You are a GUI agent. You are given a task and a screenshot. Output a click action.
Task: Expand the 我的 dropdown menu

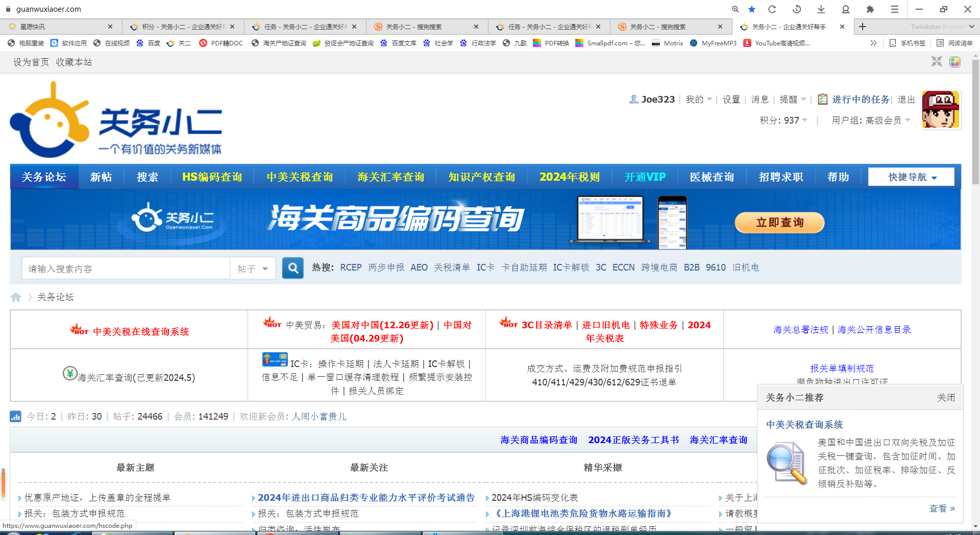click(x=699, y=100)
